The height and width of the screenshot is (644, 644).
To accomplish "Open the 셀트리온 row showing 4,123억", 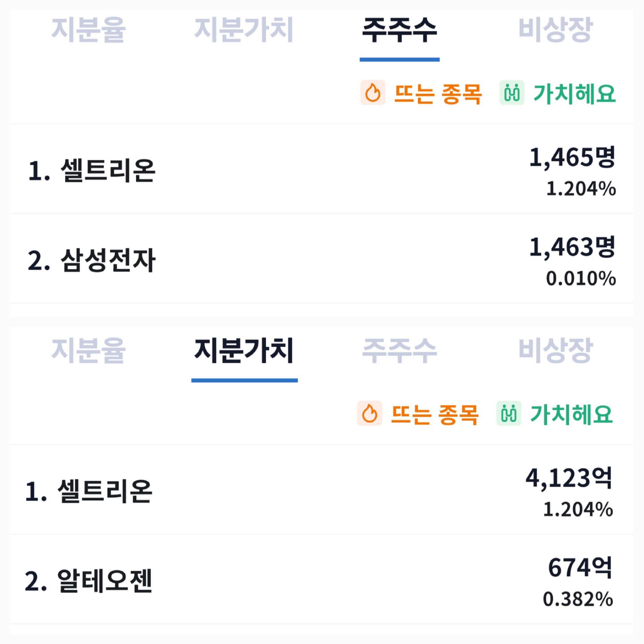I will (x=322, y=490).
